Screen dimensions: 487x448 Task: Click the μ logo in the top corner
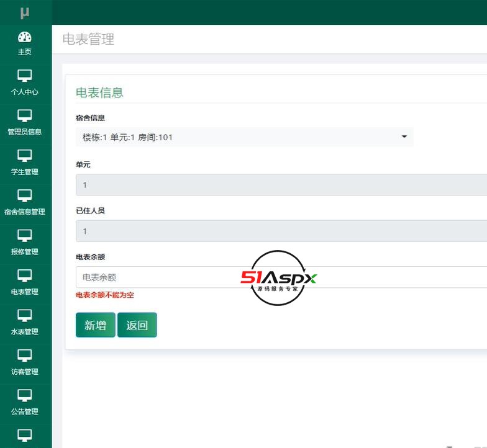click(x=25, y=12)
